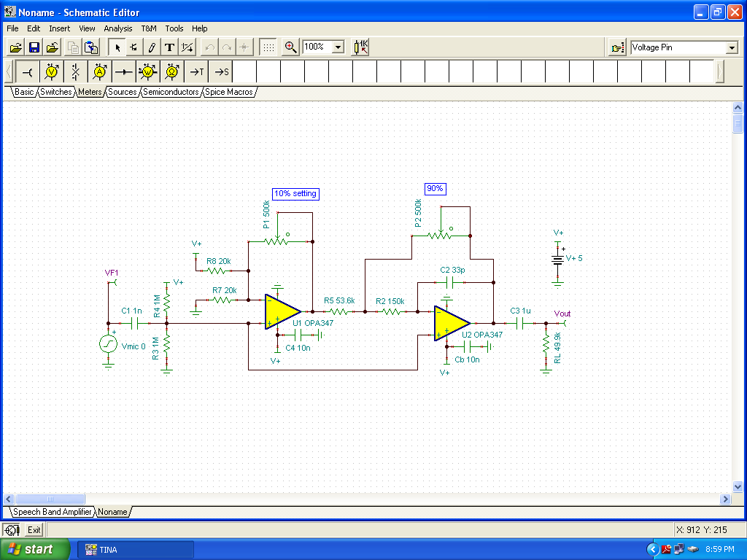Select the Text tool
This screenshot has width=747, height=560.
(169, 47)
